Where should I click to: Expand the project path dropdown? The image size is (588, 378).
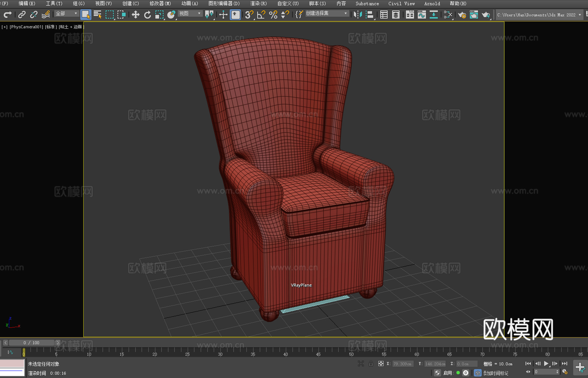tap(580, 15)
